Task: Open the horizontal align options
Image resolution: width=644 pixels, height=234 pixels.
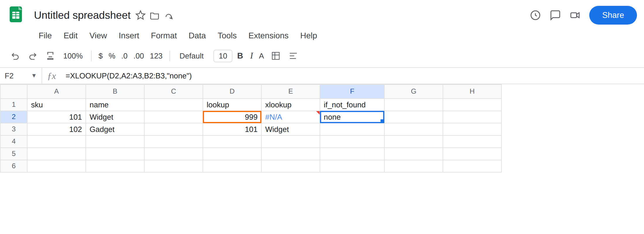Action: tap(293, 56)
